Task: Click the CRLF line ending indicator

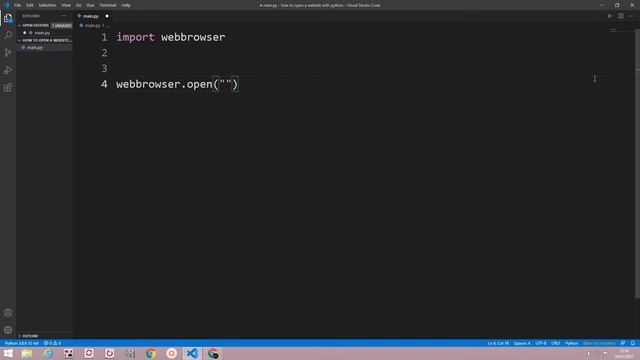Action: tap(556, 343)
